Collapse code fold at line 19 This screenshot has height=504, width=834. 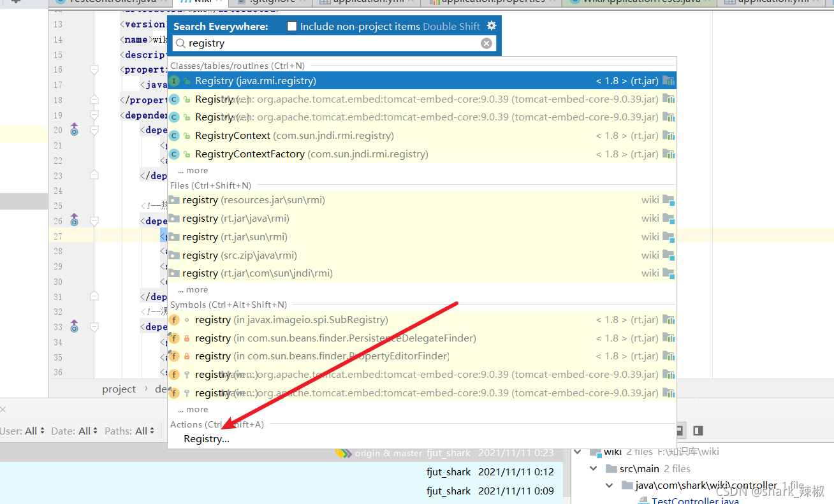[x=94, y=115]
